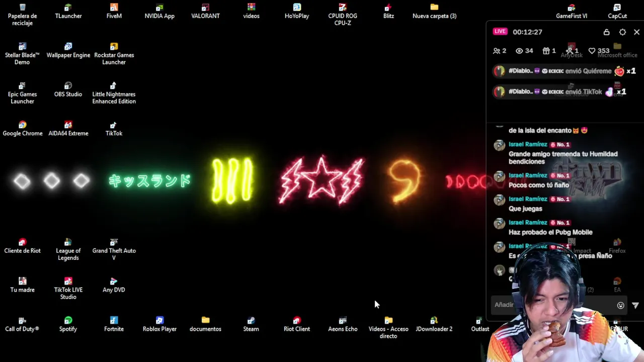Viewport: 644px width, 362px height.
Task: Launch Blitz desktop app icon
Action: coord(388,11)
